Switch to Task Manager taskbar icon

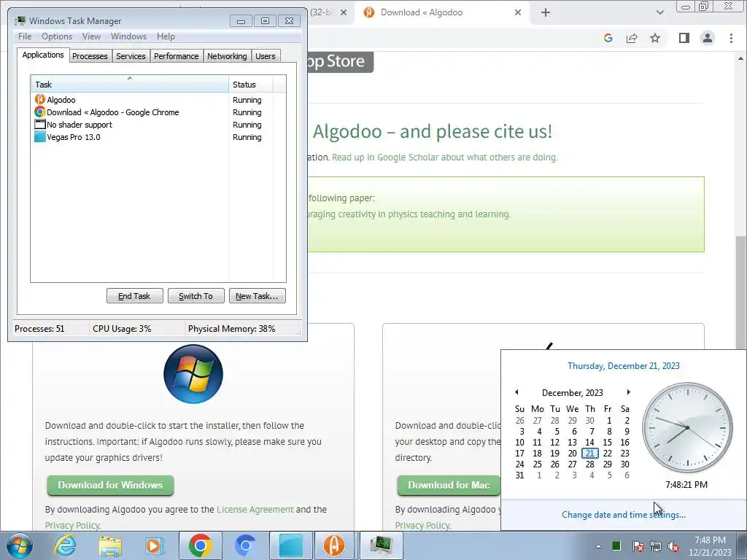coord(381,545)
